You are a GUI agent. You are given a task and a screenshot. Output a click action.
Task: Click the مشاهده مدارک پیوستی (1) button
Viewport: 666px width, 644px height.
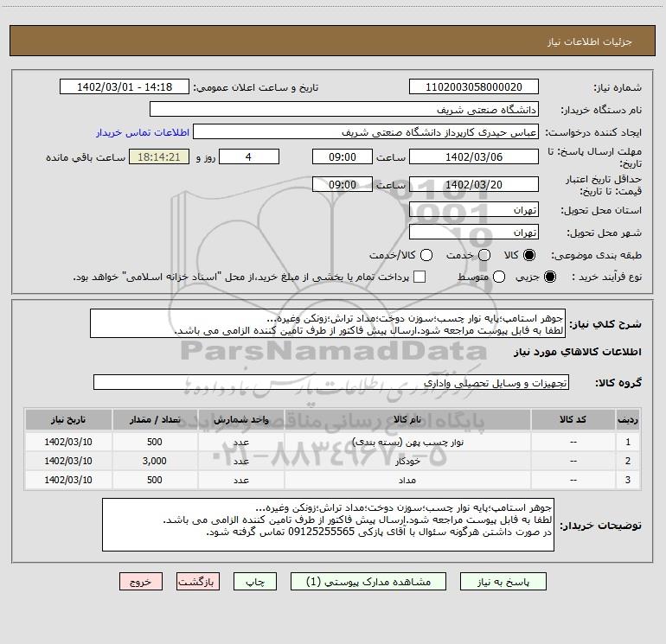click(368, 582)
